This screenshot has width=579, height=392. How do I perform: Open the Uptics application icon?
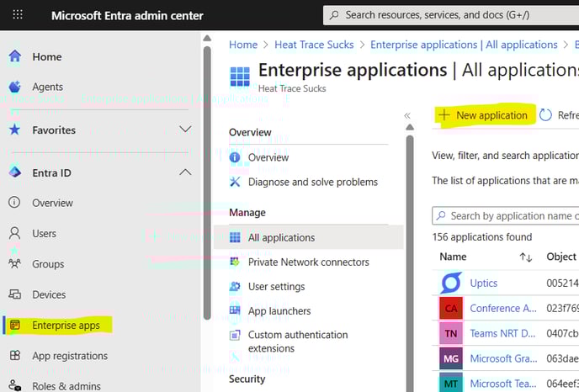pos(451,283)
